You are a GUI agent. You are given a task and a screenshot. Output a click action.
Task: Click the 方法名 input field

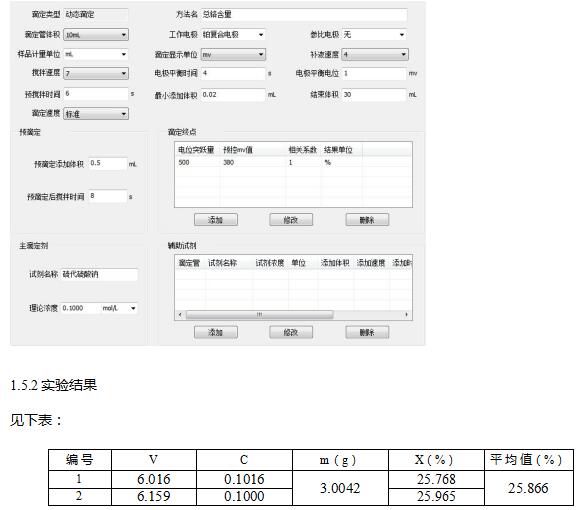tap(304, 14)
